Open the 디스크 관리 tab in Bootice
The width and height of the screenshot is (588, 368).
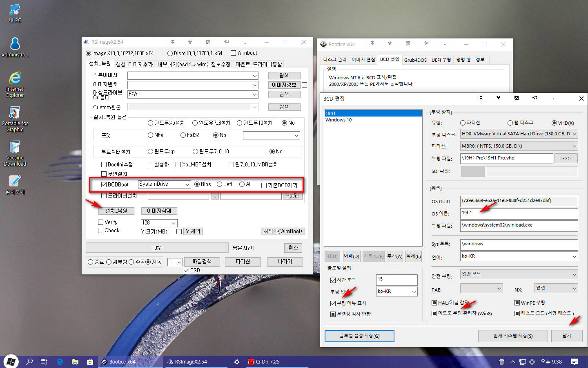(x=335, y=60)
